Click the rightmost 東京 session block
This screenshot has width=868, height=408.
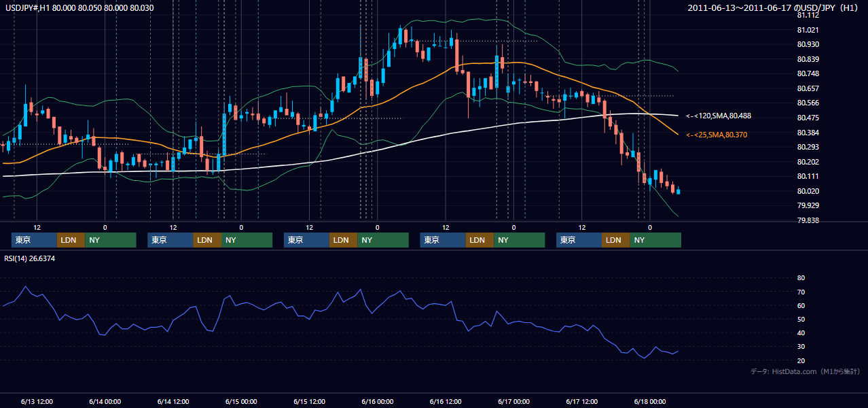pos(579,240)
